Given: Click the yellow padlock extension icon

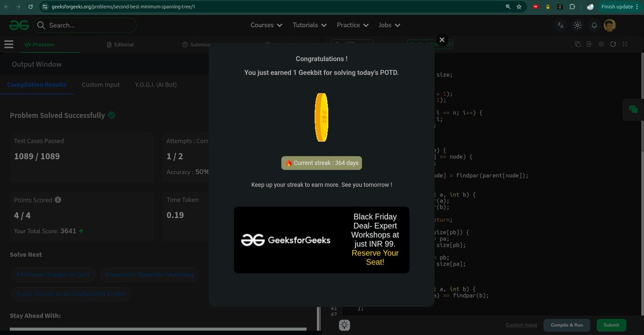Looking at the screenshot, I should click(x=547, y=6).
